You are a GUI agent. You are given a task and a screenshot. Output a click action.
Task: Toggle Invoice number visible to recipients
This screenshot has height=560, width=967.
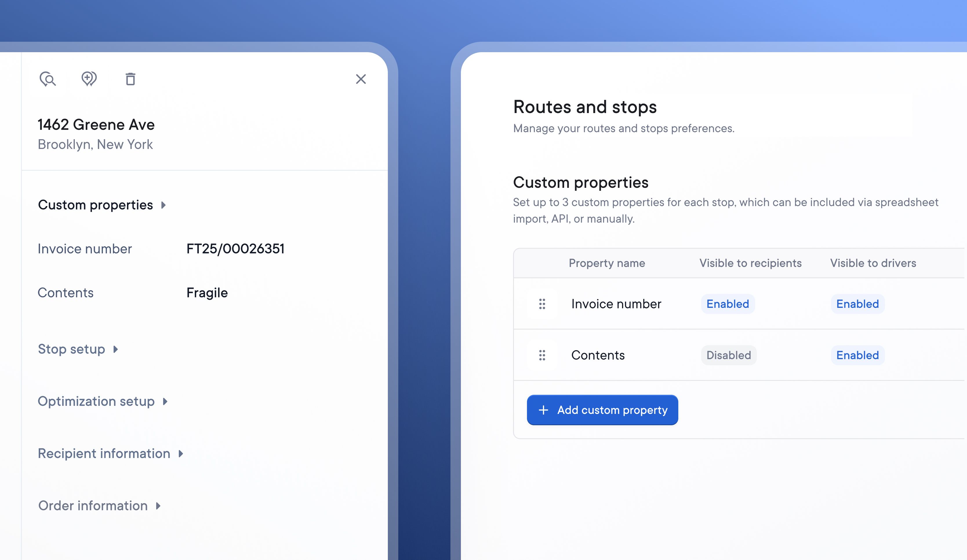728,304
